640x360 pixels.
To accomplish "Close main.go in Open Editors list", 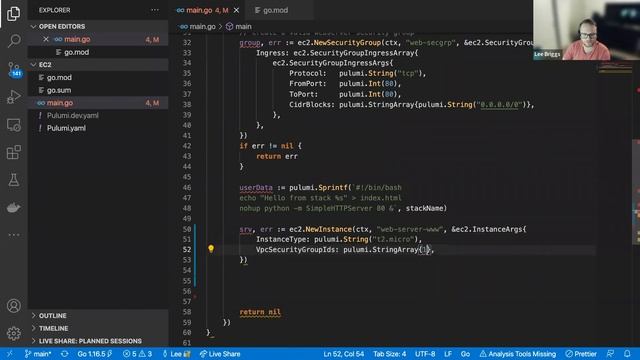I will (46, 39).
